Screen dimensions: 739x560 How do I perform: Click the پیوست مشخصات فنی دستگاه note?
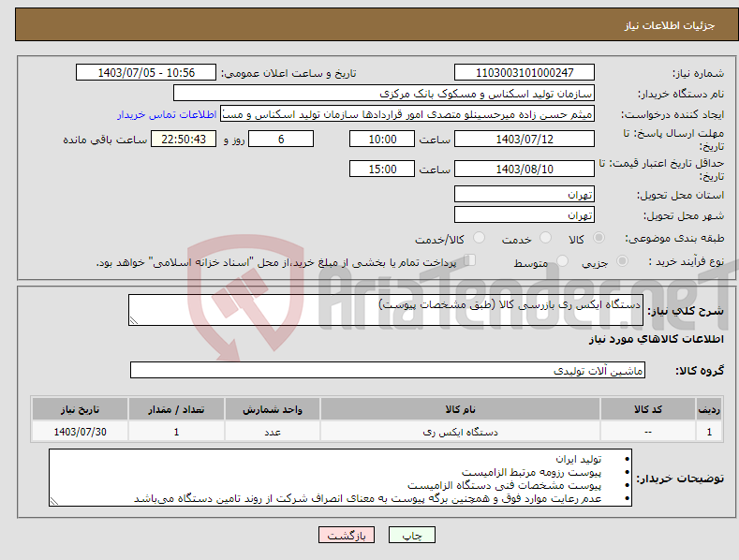pyautogui.click(x=504, y=485)
